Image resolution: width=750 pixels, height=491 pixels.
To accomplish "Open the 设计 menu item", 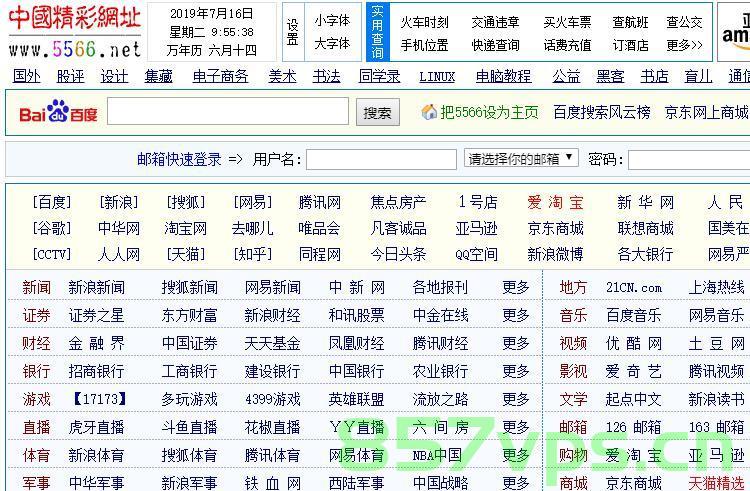I will pos(114,76).
